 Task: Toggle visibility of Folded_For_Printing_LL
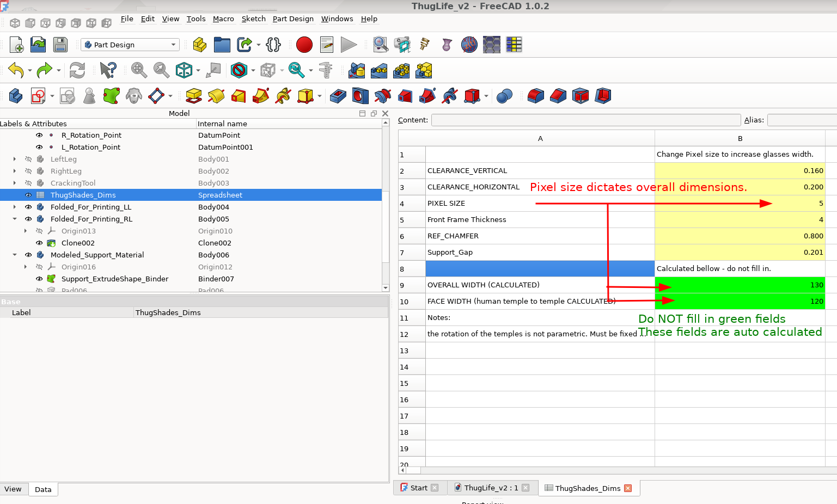point(28,207)
